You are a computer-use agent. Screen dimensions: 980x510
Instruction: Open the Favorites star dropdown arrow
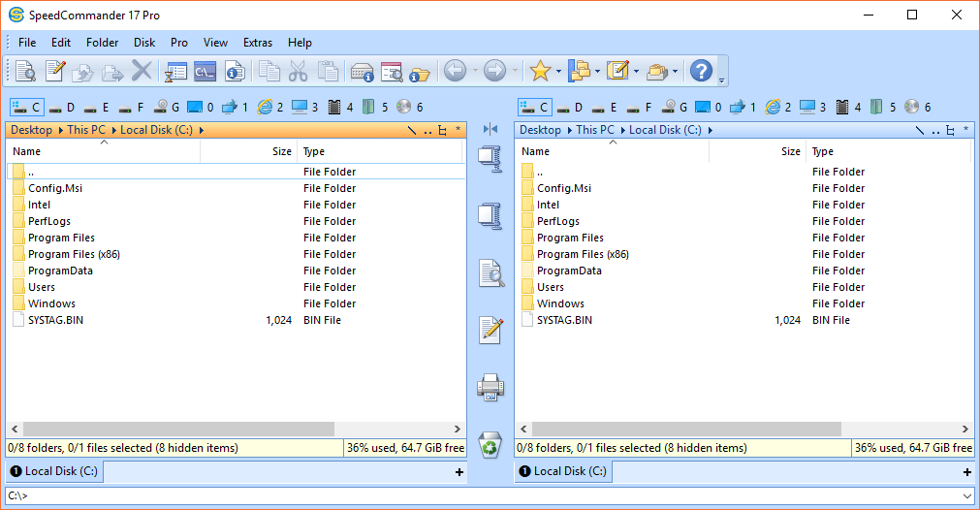558,71
